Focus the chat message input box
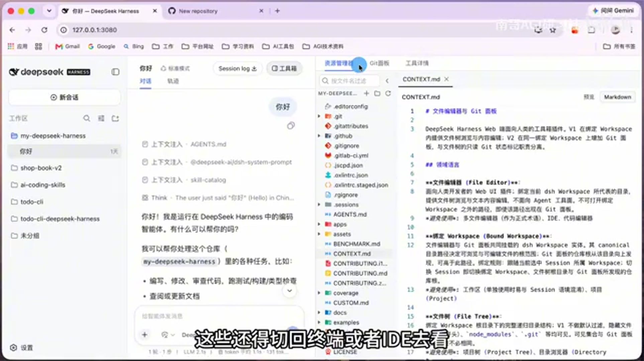The width and height of the screenshot is (644, 361). pos(219,316)
